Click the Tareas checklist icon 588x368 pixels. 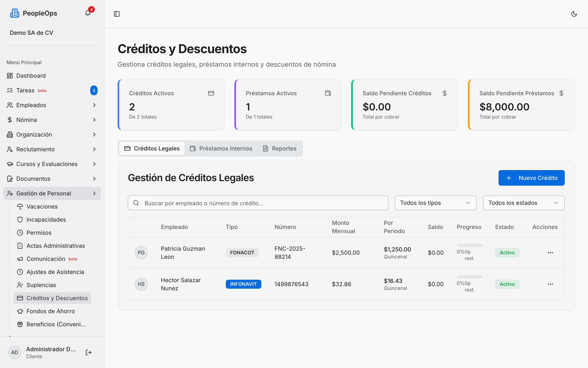[x=10, y=90]
